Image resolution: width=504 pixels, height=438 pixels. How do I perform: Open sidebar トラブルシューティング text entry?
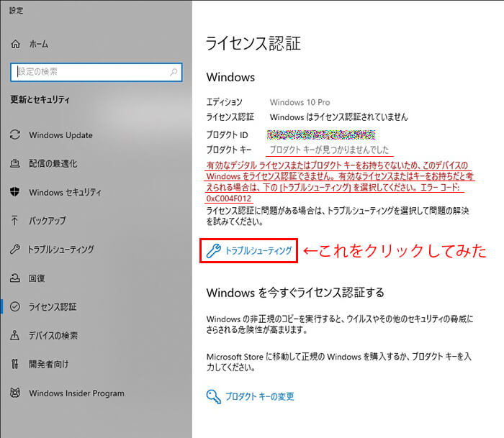[x=61, y=250]
